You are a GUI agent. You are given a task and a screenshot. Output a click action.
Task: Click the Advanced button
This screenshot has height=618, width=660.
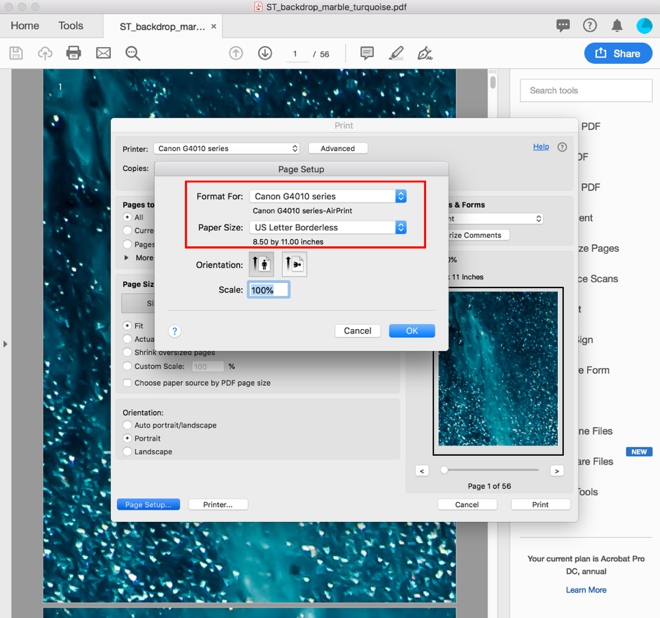click(338, 148)
